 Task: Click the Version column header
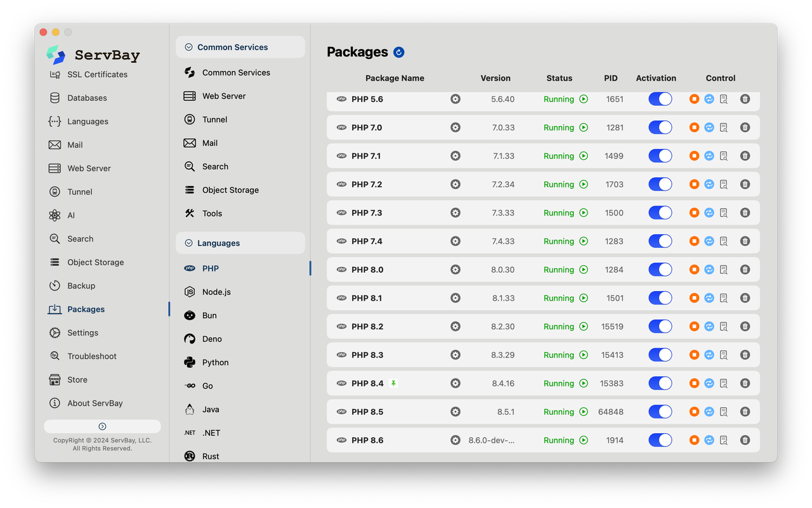click(495, 78)
